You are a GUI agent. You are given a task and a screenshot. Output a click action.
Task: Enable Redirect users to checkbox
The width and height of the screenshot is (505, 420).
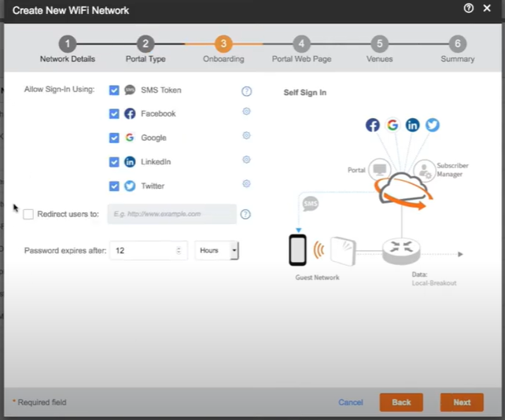pos(28,214)
